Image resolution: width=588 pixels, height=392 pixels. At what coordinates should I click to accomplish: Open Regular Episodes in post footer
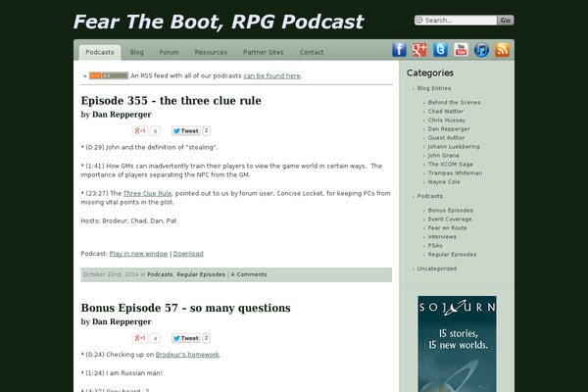pyautogui.click(x=201, y=274)
